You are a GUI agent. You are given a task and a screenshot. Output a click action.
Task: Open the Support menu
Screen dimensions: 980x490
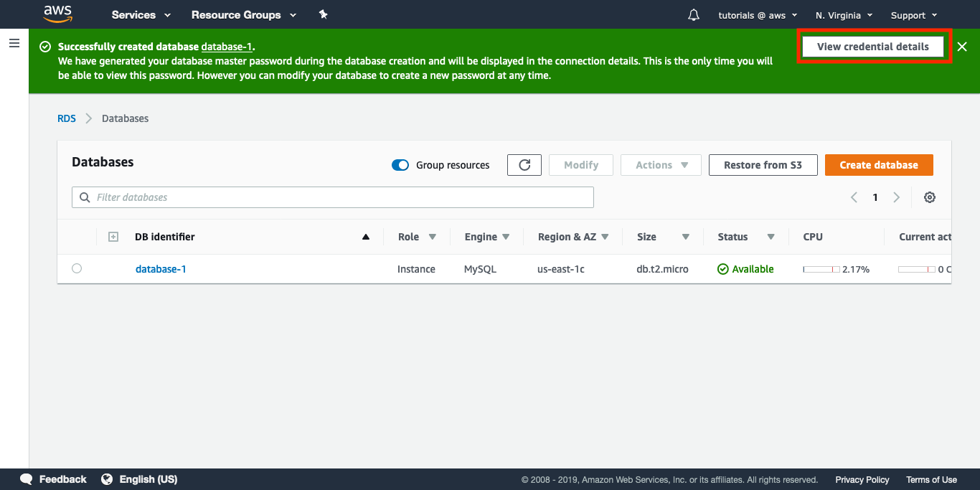point(913,15)
